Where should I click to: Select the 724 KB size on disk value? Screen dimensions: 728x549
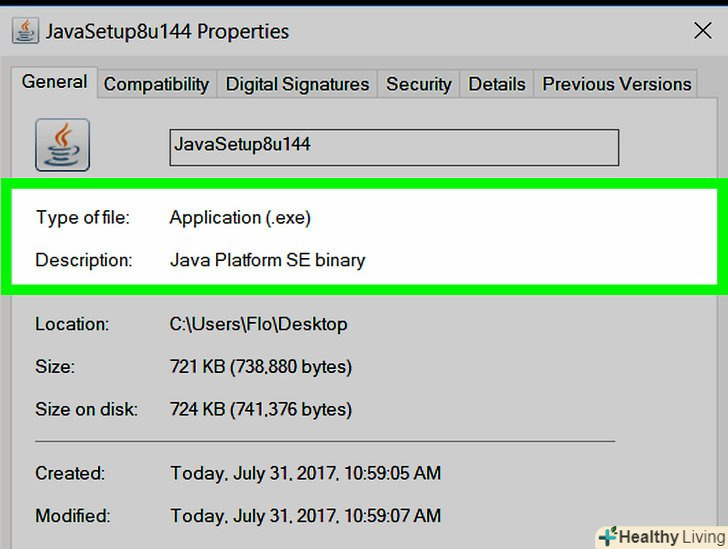click(x=260, y=409)
